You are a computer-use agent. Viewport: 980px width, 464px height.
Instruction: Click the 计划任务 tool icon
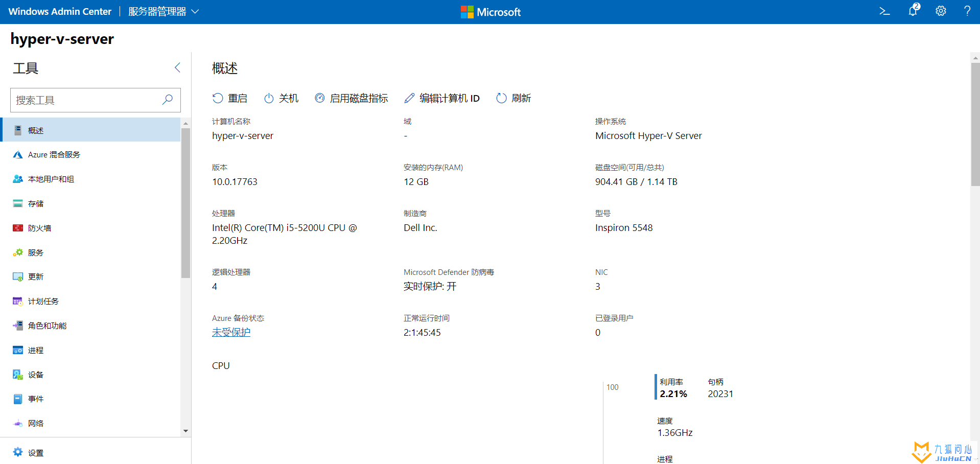18,301
